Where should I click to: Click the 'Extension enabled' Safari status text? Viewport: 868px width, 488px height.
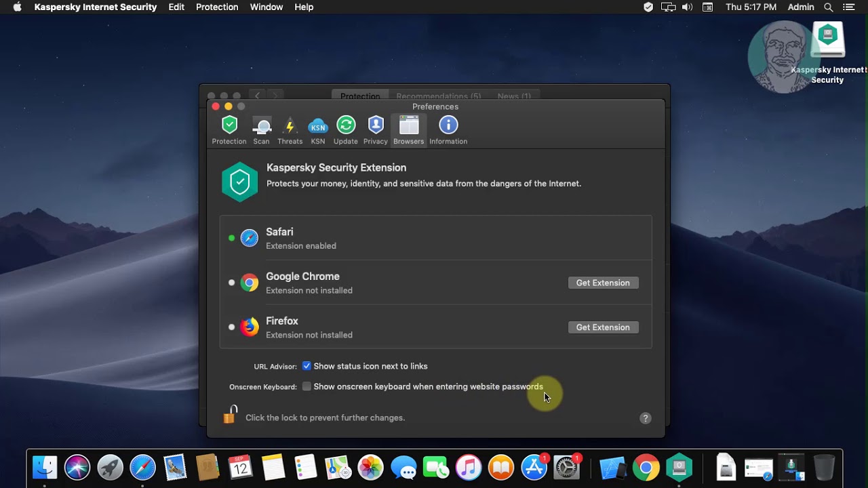(301, 246)
